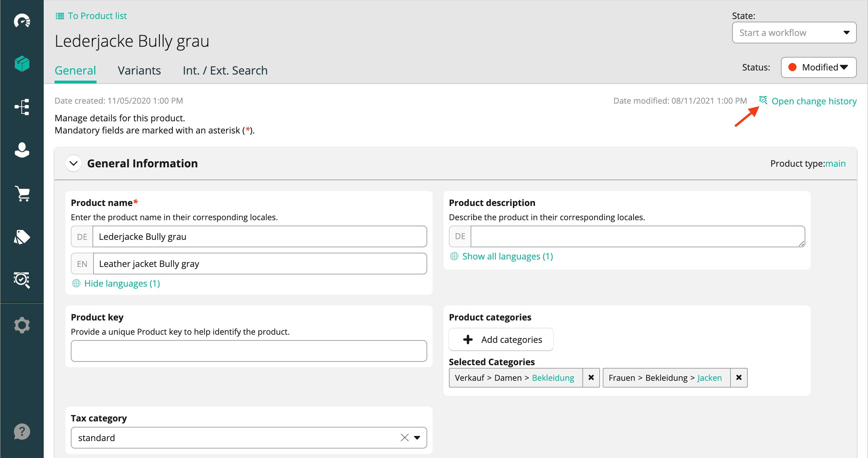868x458 pixels.
Task: Open change history link
Action: click(x=813, y=101)
